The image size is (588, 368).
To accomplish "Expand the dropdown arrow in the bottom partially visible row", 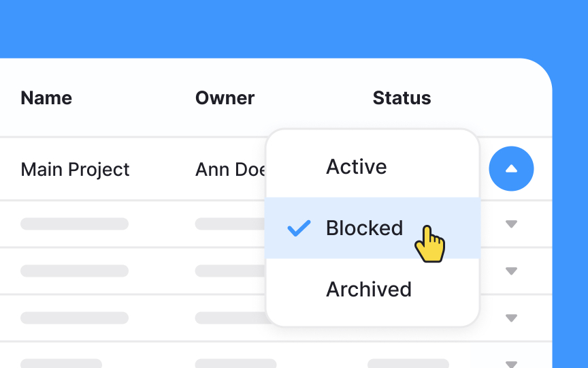I will [x=511, y=363].
